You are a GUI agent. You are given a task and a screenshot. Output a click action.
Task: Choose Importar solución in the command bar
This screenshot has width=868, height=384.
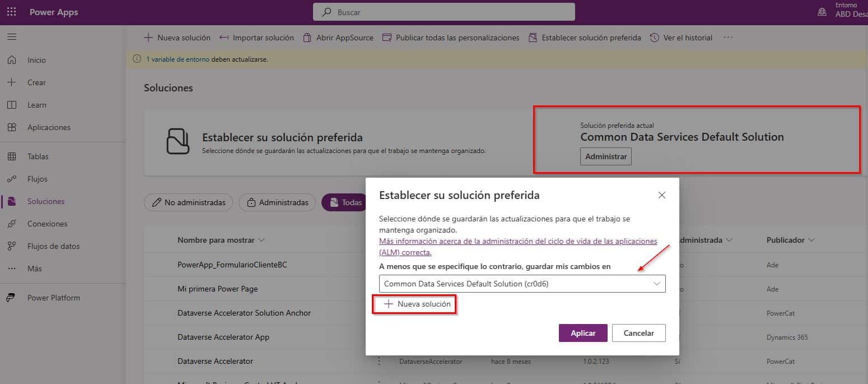pyautogui.click(x=256, y=38)
